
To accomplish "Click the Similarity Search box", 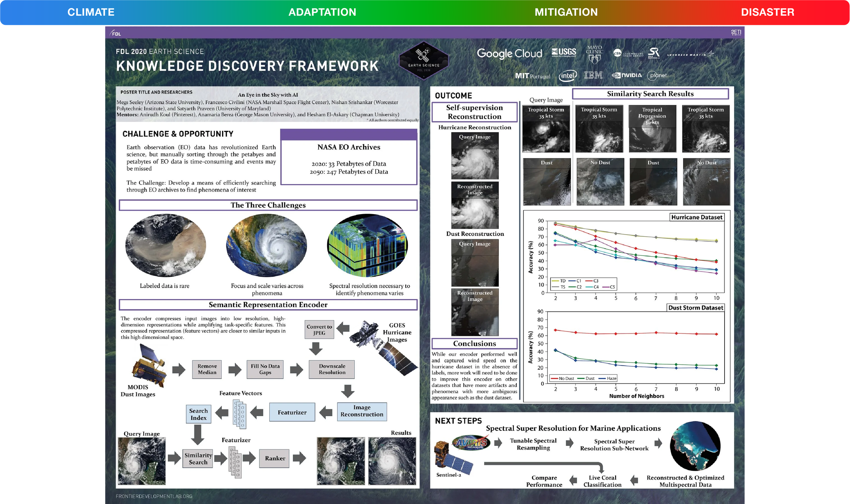I will (198, 458).
